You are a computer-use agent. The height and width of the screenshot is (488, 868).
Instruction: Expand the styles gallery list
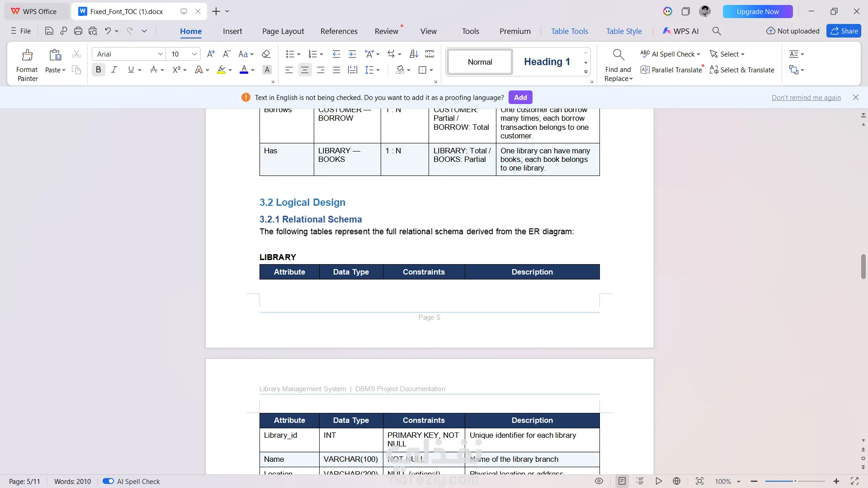[x=586, y=71]
